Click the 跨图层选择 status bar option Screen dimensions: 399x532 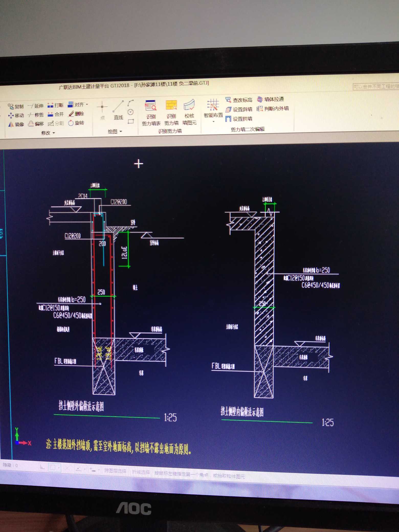pyautogui.click(x=115, y=471)
